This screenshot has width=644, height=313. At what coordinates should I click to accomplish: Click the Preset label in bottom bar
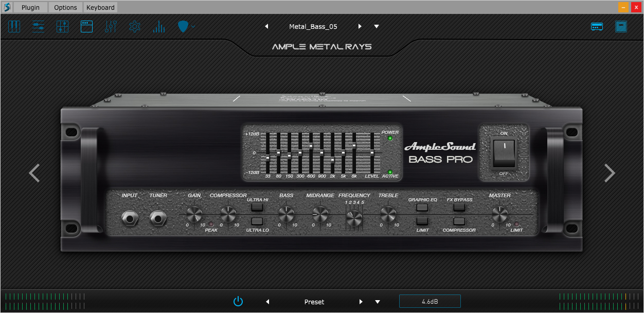(x=314, y=302)
